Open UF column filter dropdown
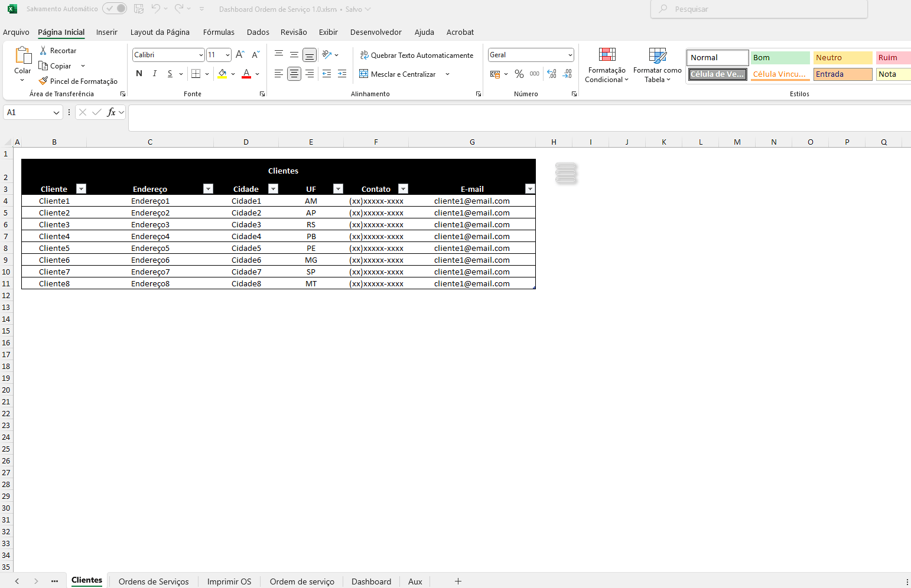 338,188
